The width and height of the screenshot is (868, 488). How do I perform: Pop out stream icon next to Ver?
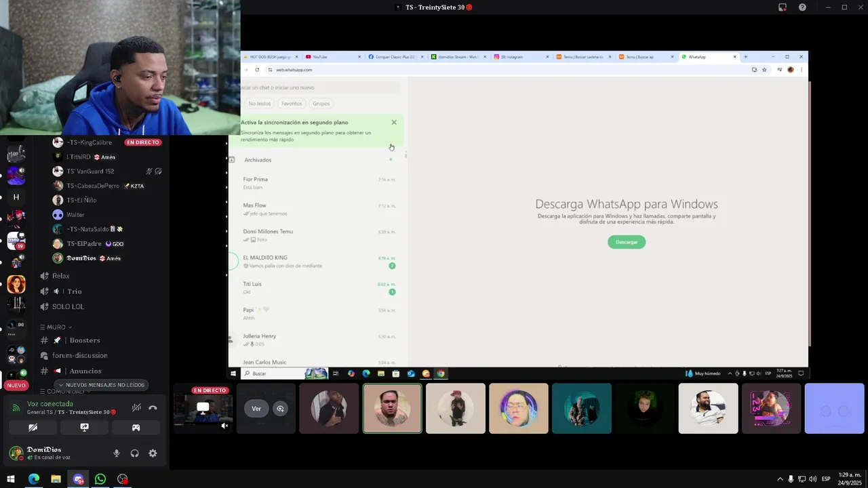click(280, 409)
